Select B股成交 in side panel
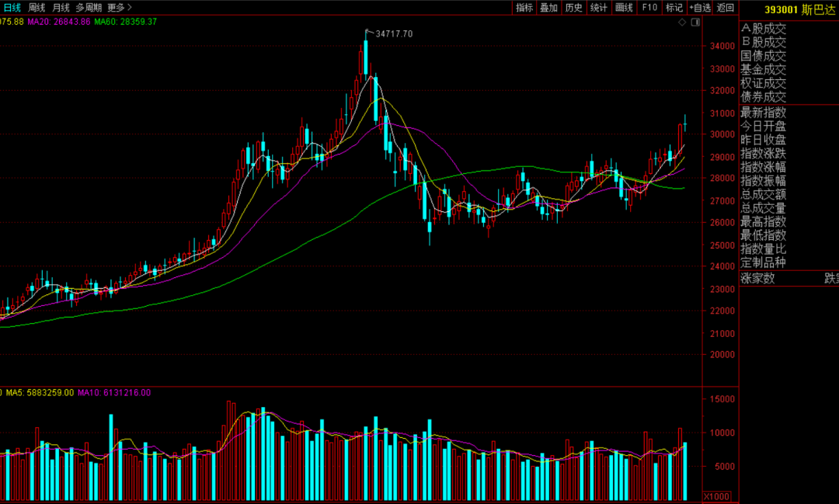Viewport: 839px width, 504px height. tap(763, 42)
